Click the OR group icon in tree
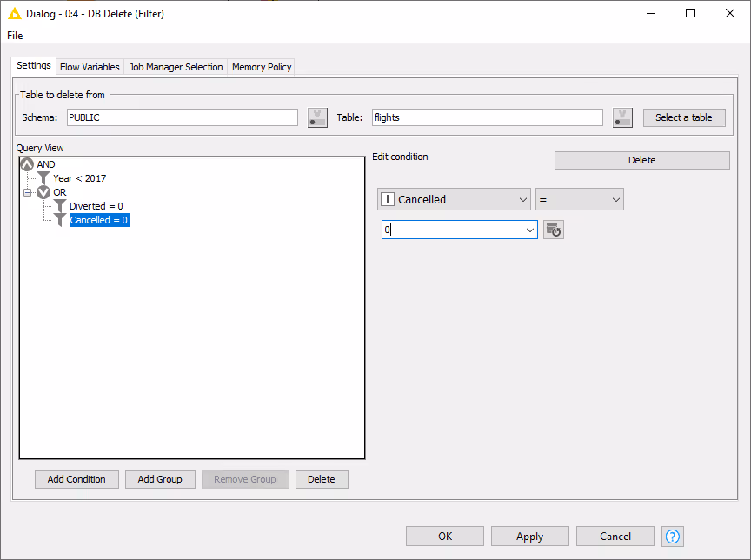 43,192
